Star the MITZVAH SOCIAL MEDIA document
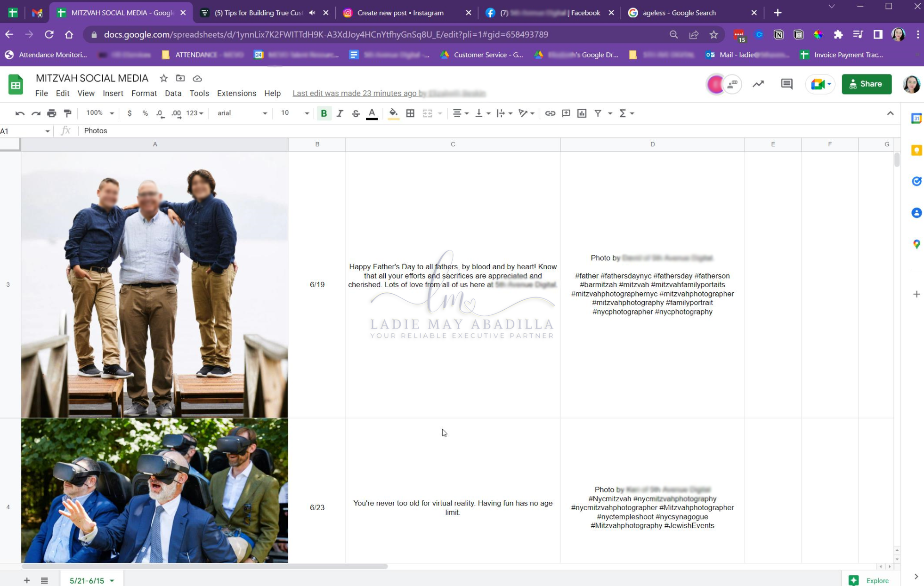The height and width of the screenshot is (586, 924). [163, 78]
